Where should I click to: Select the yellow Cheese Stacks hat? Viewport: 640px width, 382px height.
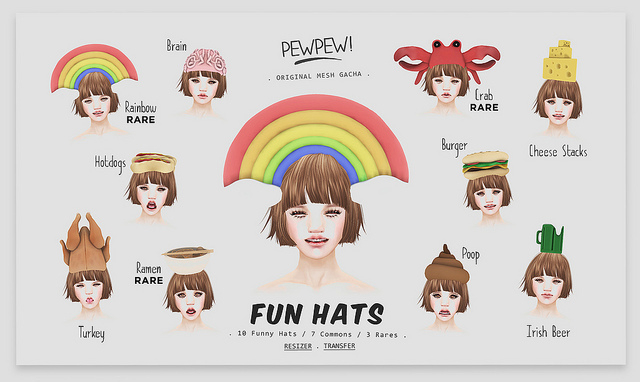[x=560, y=61]
